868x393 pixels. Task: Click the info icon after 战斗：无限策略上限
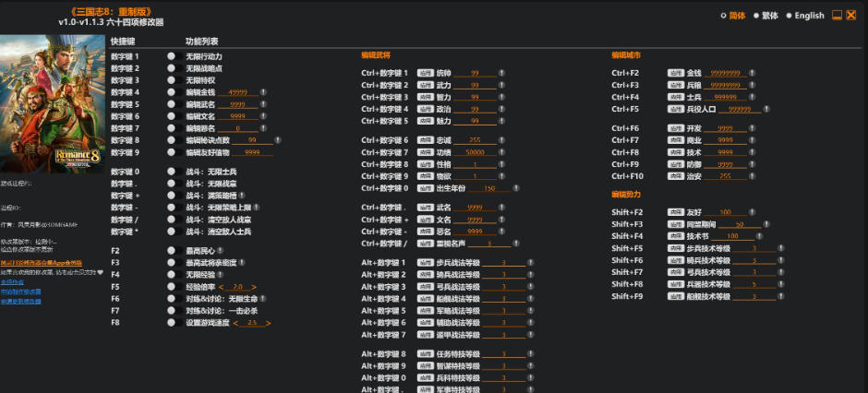point(257,208)
